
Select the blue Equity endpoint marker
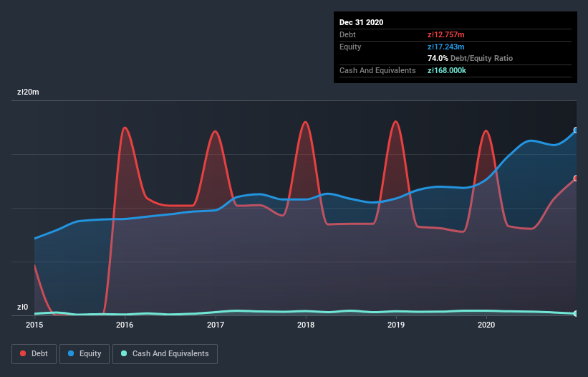(576, 130)
